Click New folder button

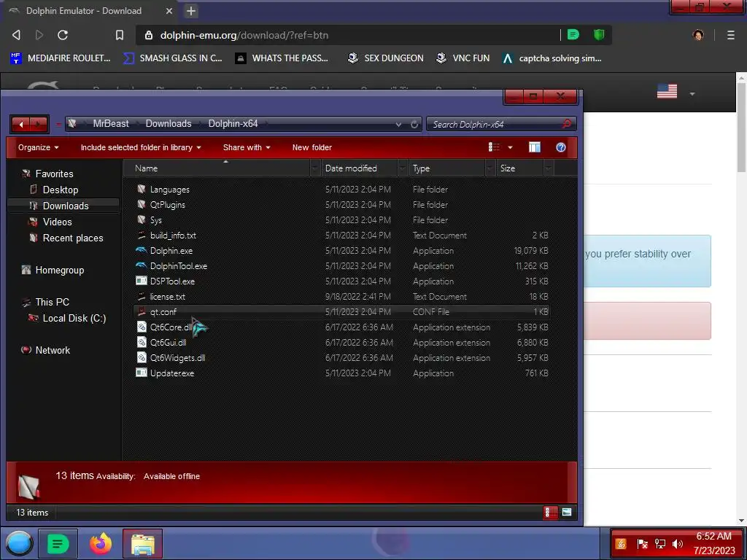tap(312, 147)
